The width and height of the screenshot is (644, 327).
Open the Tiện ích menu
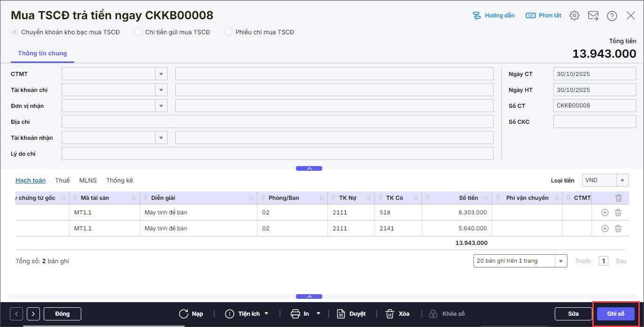click(247, 313)
